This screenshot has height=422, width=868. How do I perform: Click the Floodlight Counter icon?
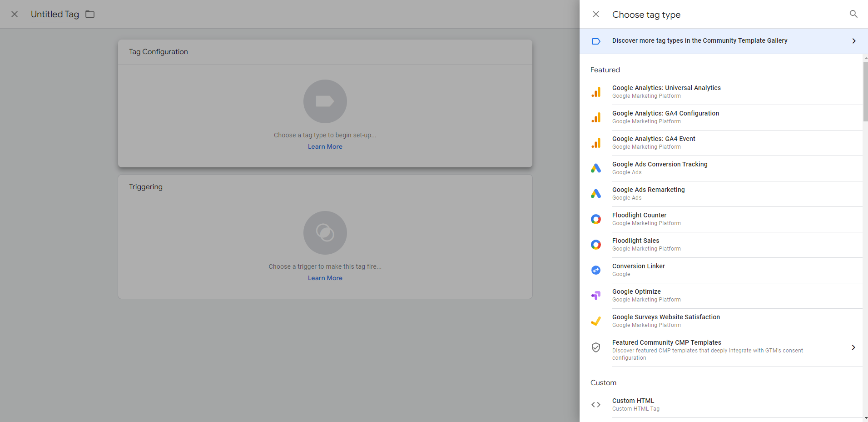coord(596,219)
